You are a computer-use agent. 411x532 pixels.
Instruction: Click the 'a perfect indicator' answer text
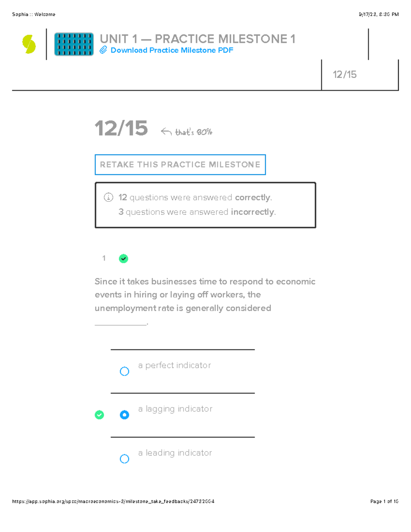click(174, 365)
